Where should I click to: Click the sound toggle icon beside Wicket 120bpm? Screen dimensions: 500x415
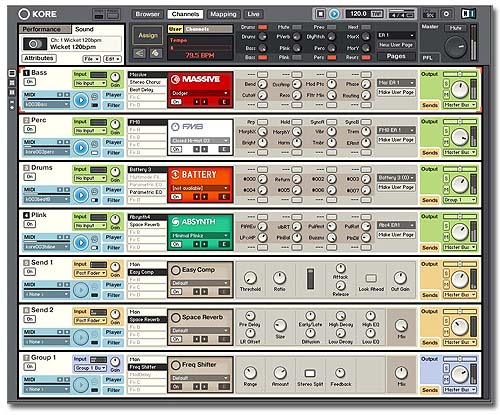point(35,44)
